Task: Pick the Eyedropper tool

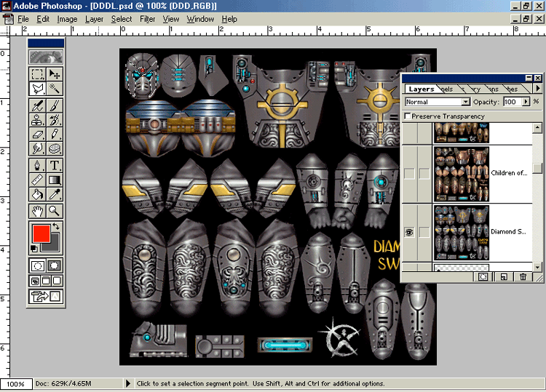Action: (x=55, y=194)
